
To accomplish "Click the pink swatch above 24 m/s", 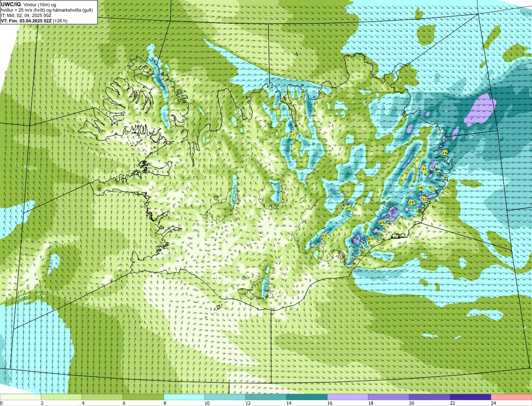I will point(512,397).
